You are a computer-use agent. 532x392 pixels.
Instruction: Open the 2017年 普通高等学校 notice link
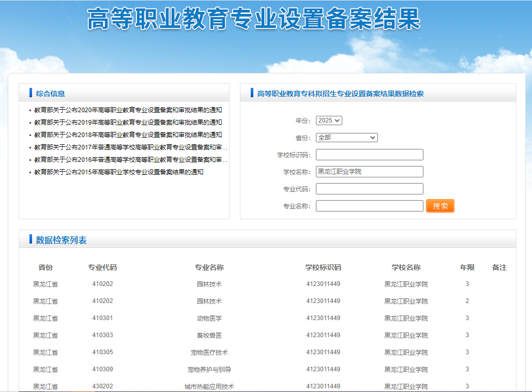131,147
